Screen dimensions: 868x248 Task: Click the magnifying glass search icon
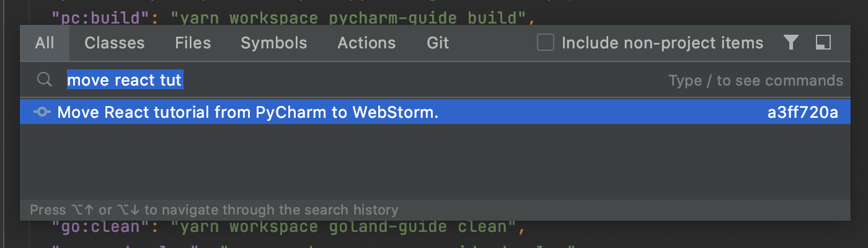(44, 80)
